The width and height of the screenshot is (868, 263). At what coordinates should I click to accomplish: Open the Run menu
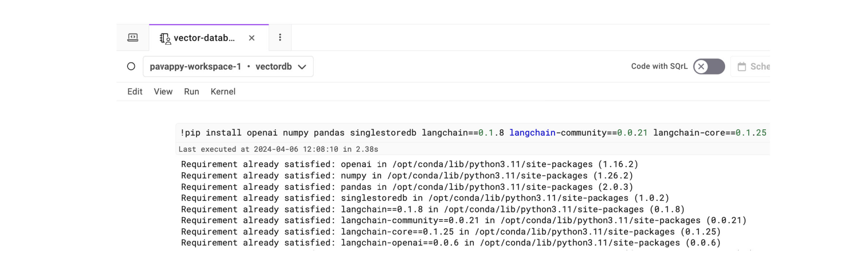tap(191, 91)
